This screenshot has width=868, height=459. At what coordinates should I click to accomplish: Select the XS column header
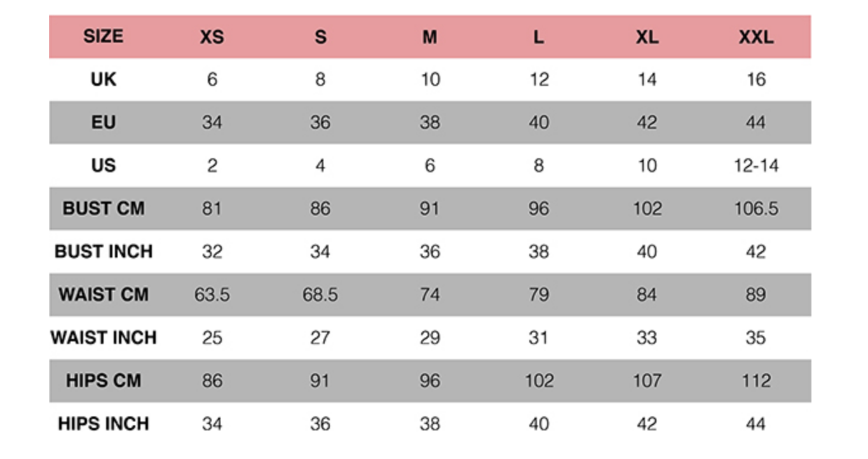click(212, 38)
